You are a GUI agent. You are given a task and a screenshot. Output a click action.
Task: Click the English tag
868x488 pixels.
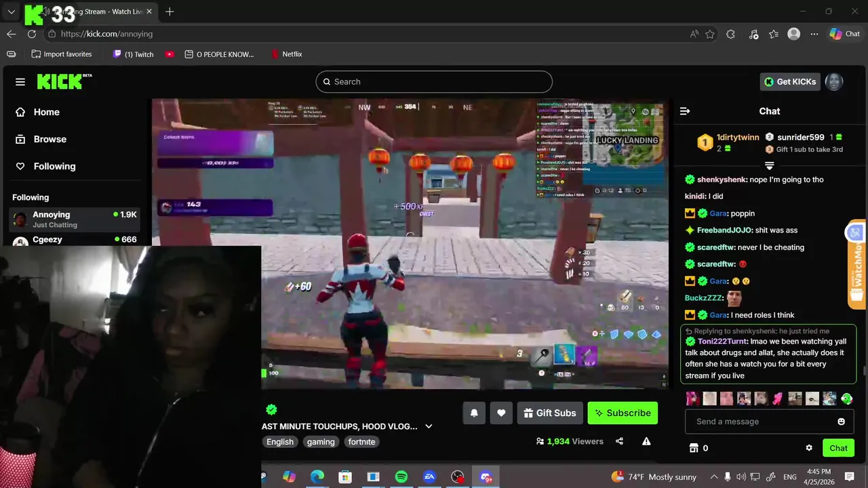[x=280, y=442]
